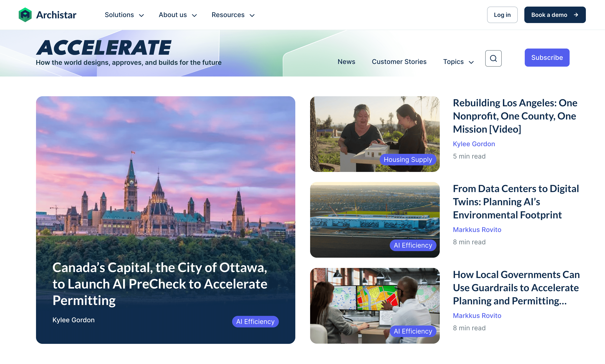Open How Local Governments Can Use Guardrails title
605x364 pixels.
click(516, 288)
